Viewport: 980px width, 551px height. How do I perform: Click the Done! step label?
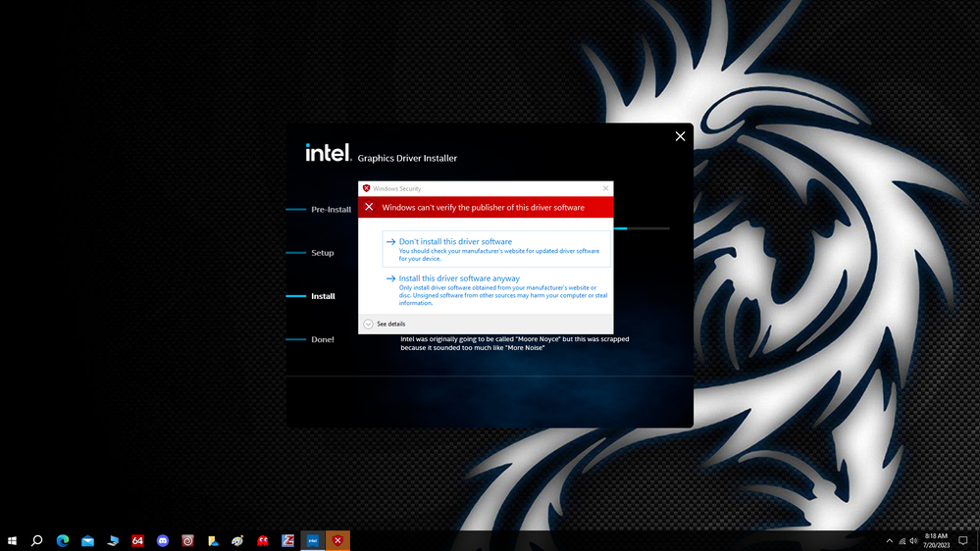[323, 339]
